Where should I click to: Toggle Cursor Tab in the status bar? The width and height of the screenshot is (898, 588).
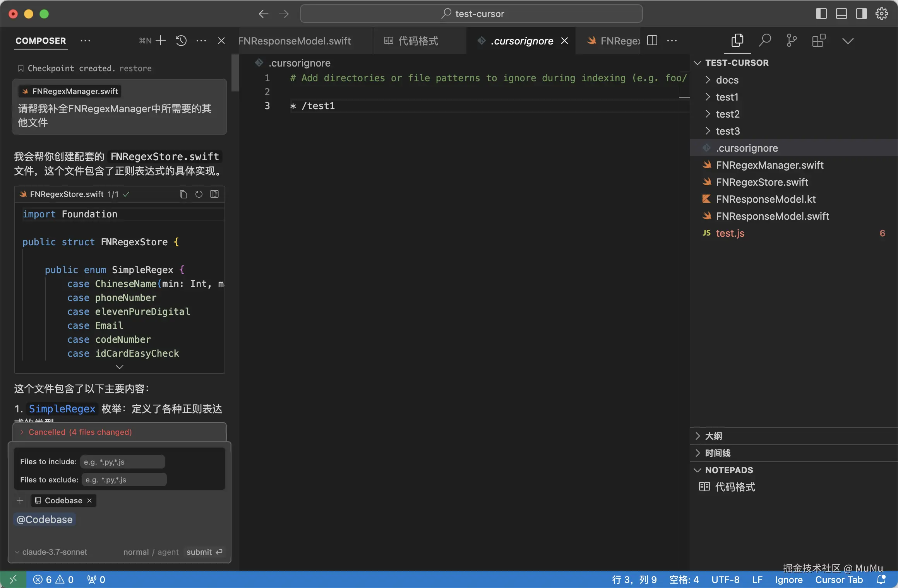pyautogui.click(x=839, y=579)
